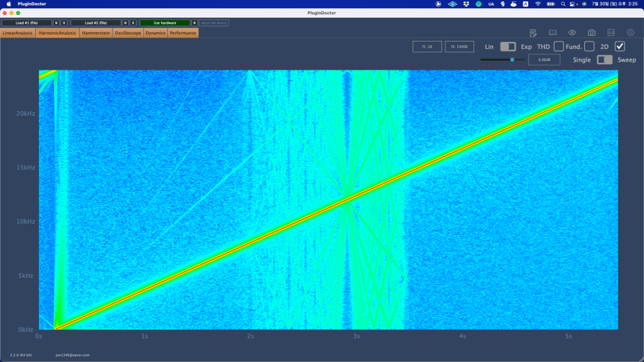
Task: Click the eye view icon
Action: click(572, 33)
